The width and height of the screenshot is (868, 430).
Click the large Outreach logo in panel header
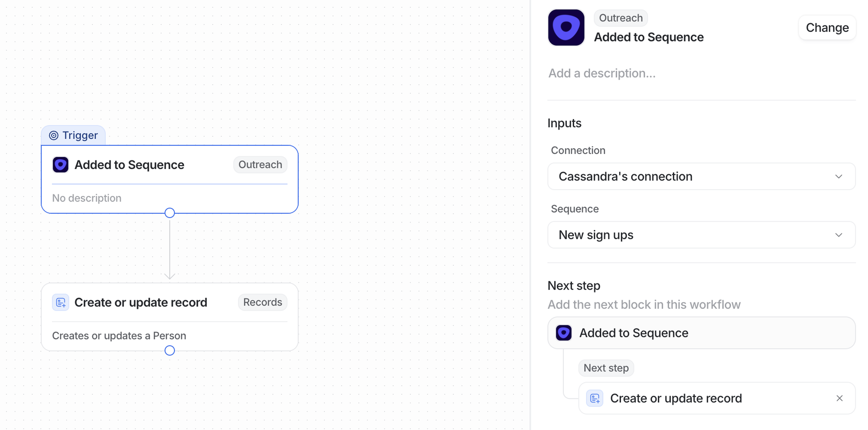point(566,27)
